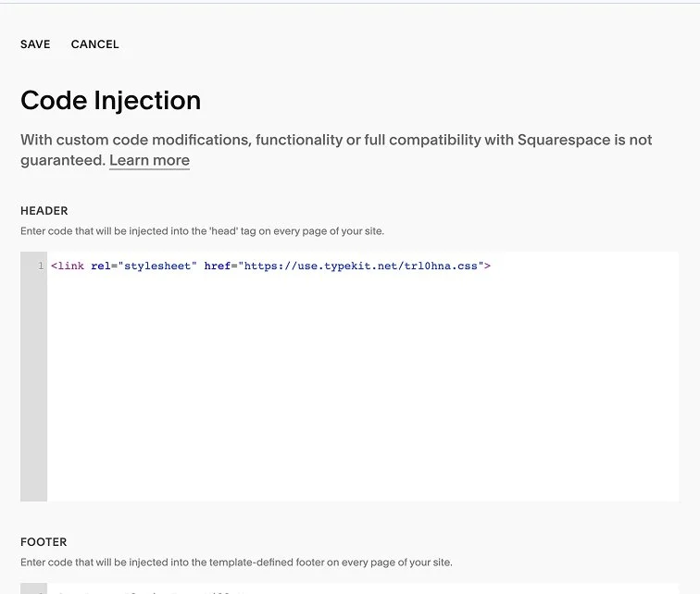Click the HEADER section label
The width and height of the screenshot is (700, 594).
44,211
